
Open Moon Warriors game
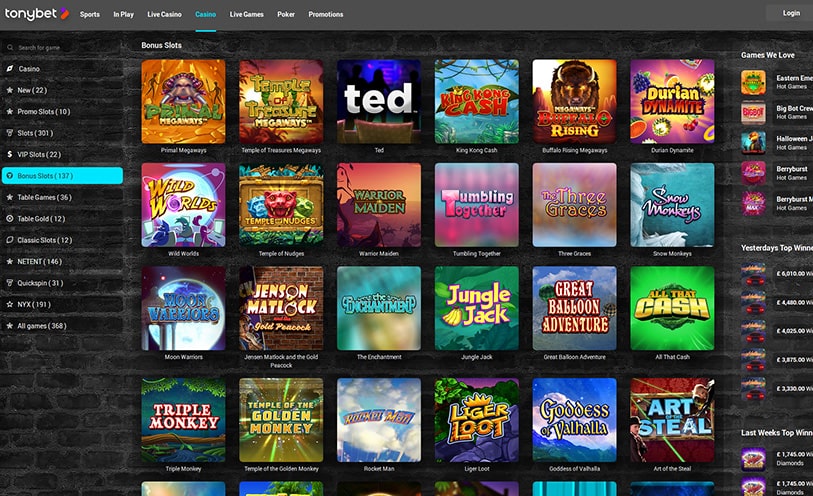tap(184, 308)
